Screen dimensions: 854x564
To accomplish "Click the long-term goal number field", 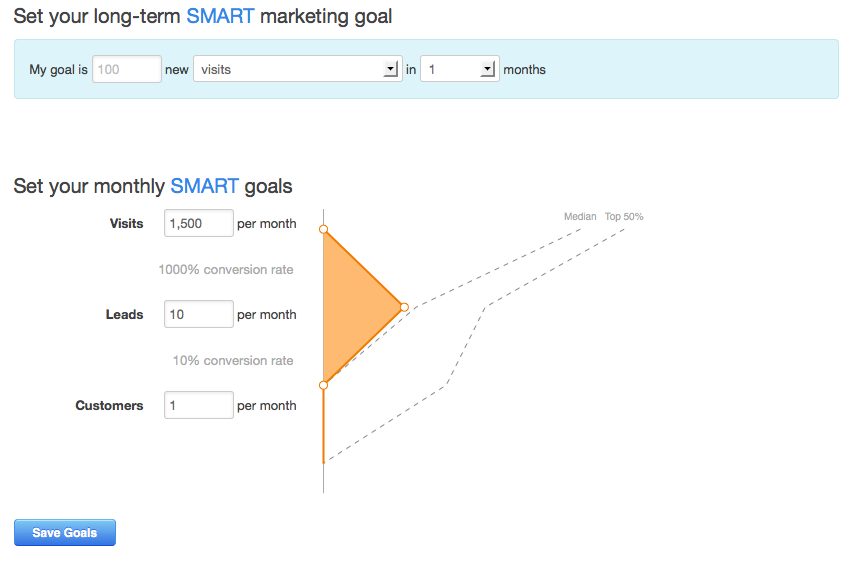I will coord(127,69).
